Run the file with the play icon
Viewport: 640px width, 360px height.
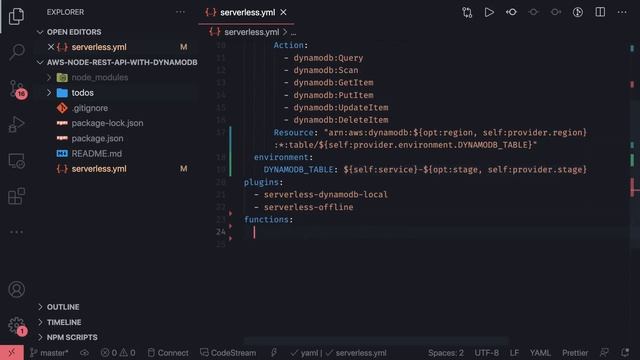click(x=489, y=12)
